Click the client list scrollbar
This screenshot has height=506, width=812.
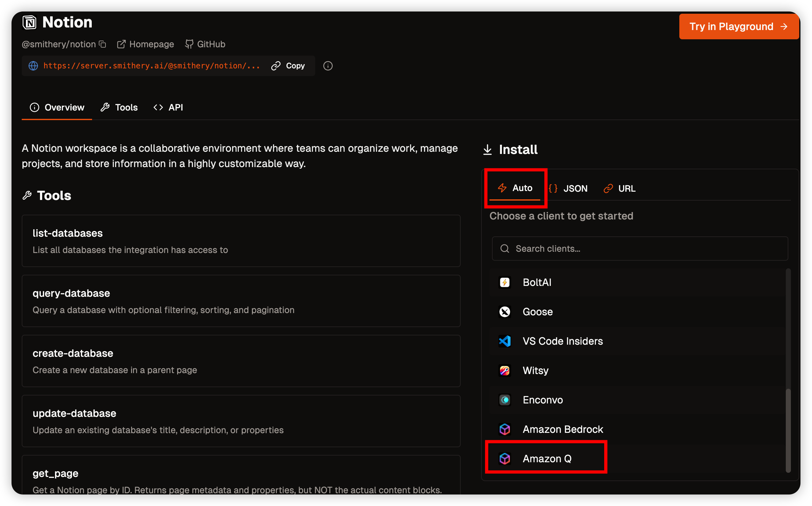pos(788,430)
